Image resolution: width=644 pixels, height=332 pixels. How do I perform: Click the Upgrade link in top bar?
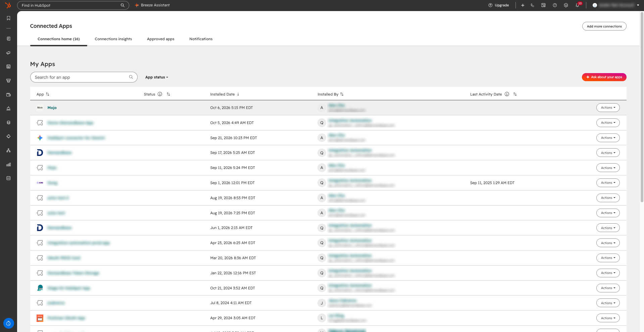pyautogui.click(x=499, y=5)
